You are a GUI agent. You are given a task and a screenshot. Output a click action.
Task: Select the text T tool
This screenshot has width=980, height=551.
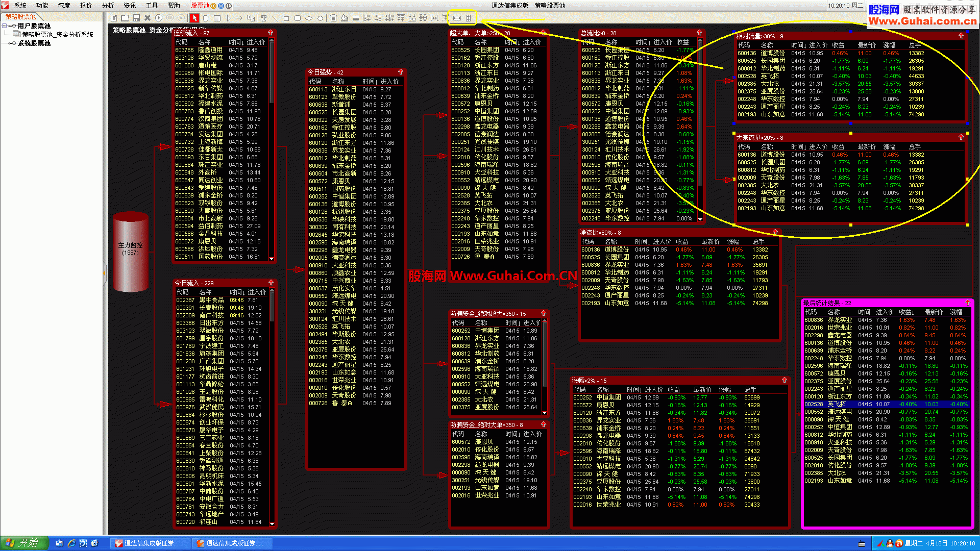(x=264, y=18)
